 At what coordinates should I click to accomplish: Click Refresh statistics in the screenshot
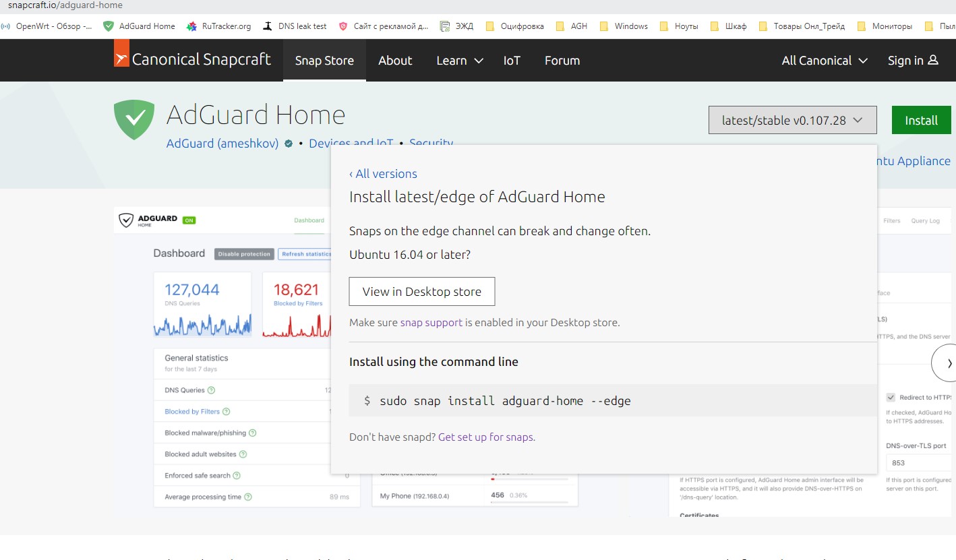(x=305, y=254)
